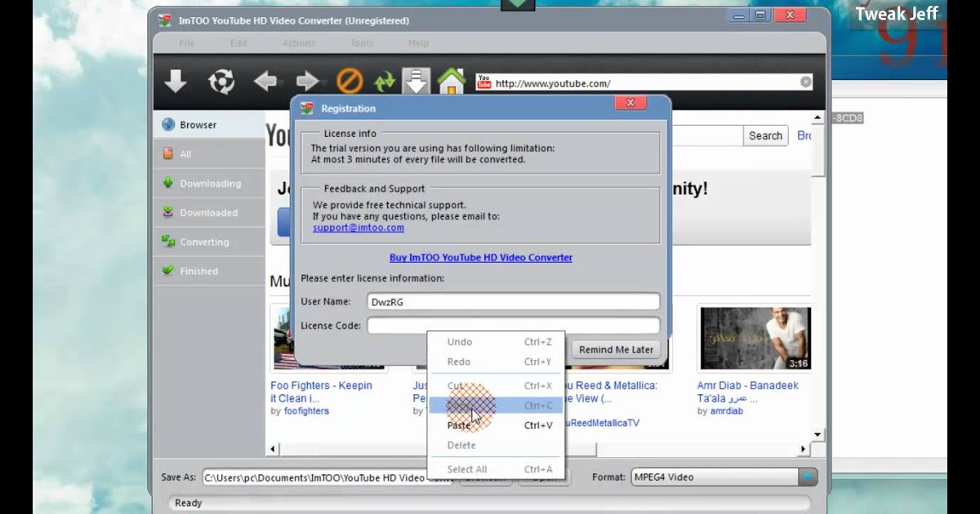Viewport: 980px width, 514px height.
Task: Show the All tasks sidebar section
Action: [x=209, y=154]
